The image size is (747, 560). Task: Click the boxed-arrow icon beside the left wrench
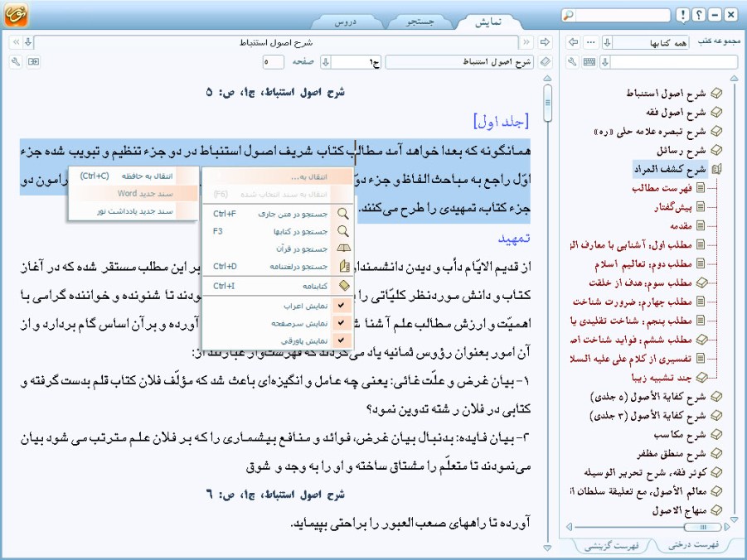(x=33, y=62)
